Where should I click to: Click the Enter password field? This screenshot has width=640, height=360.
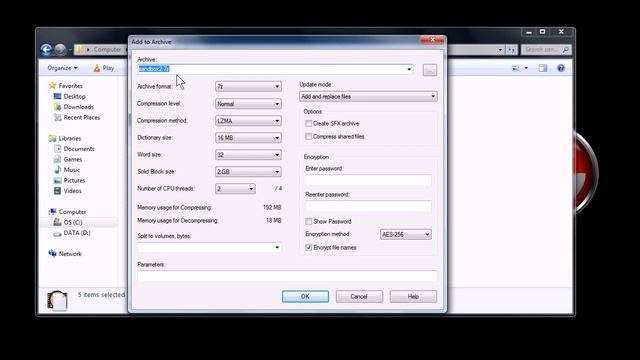pyautogui.click(x=368, y=180)
